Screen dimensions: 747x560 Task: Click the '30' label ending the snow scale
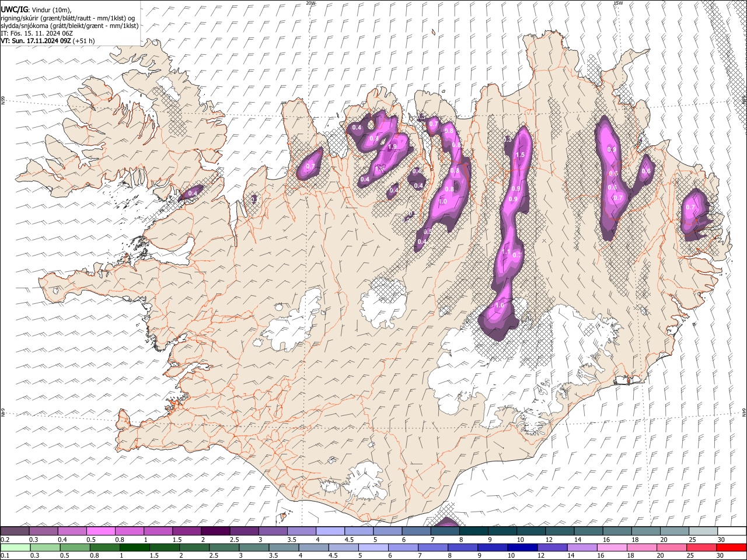pos(721,539)
